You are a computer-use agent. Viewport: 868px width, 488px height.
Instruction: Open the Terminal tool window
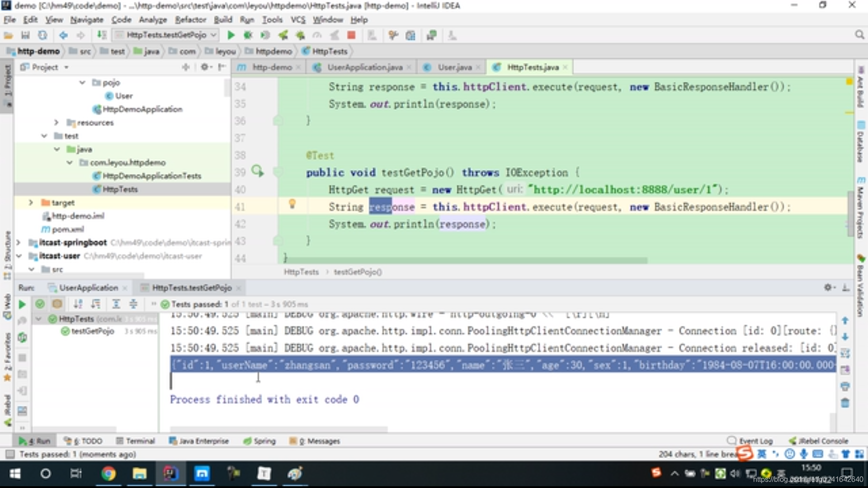(135, 441)
